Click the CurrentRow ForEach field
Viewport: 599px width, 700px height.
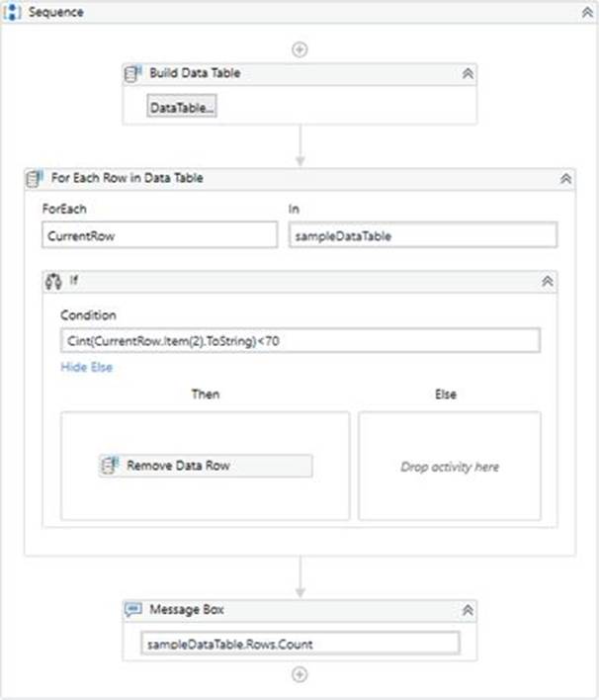159,235
